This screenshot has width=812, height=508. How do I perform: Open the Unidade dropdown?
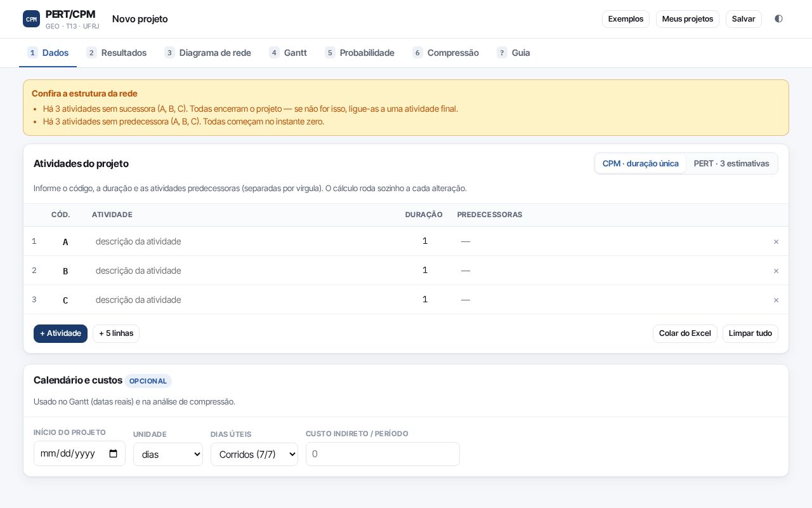tap(168, 454)
